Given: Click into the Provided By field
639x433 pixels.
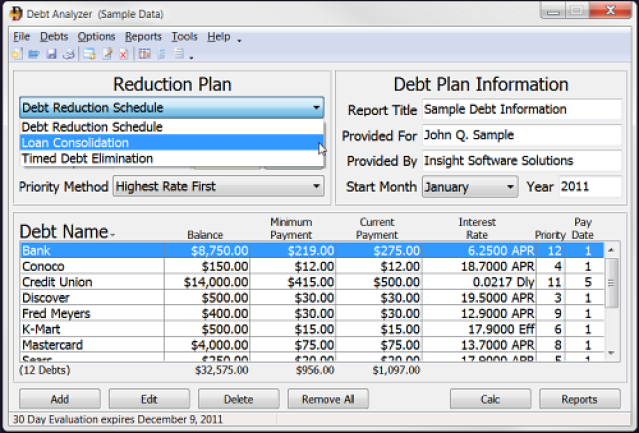Looking at the screenshot, I should (x=522, y=161).
